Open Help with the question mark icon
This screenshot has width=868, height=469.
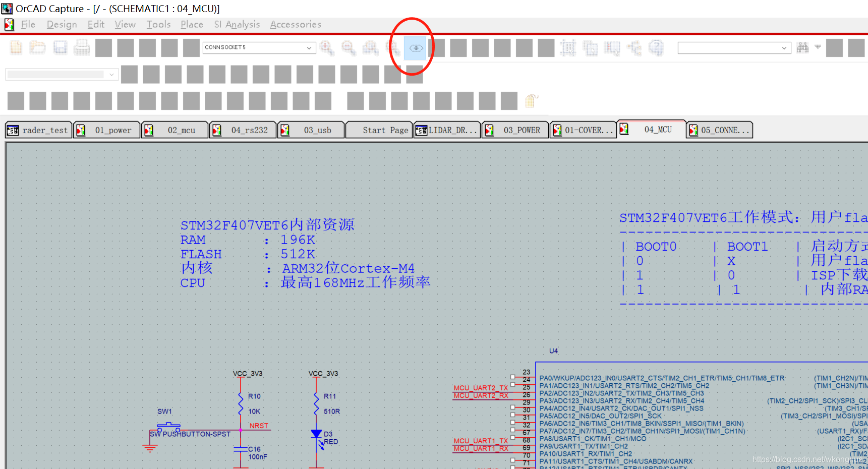656,48
